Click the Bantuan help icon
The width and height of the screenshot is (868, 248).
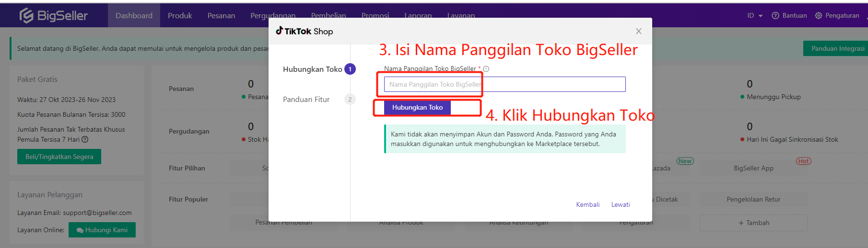[x=775, y=16]
